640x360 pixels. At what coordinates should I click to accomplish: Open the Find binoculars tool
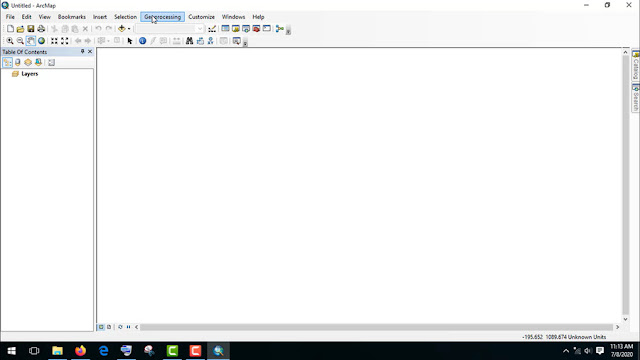pos(189,41)
